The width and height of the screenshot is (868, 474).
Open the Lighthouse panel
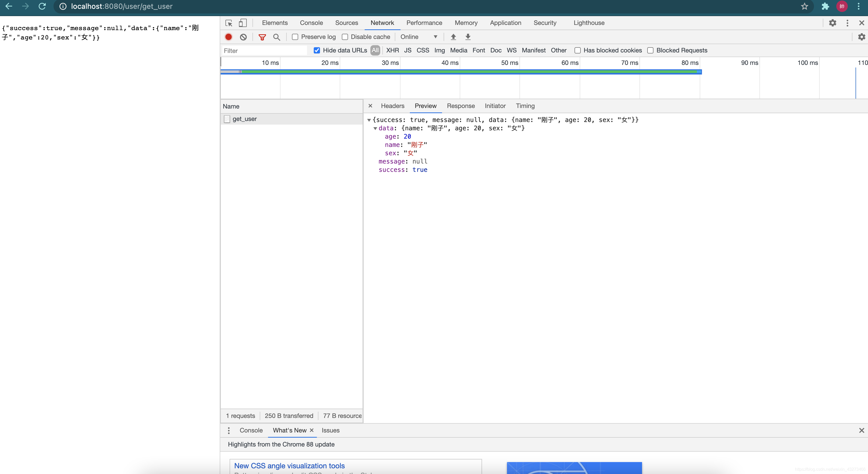tap(589, 23)
